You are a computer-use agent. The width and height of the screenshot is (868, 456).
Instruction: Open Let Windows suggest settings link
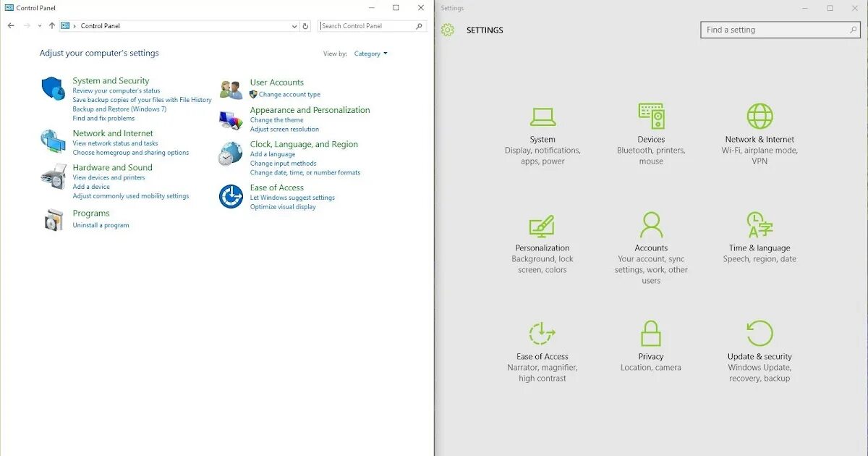292,198
